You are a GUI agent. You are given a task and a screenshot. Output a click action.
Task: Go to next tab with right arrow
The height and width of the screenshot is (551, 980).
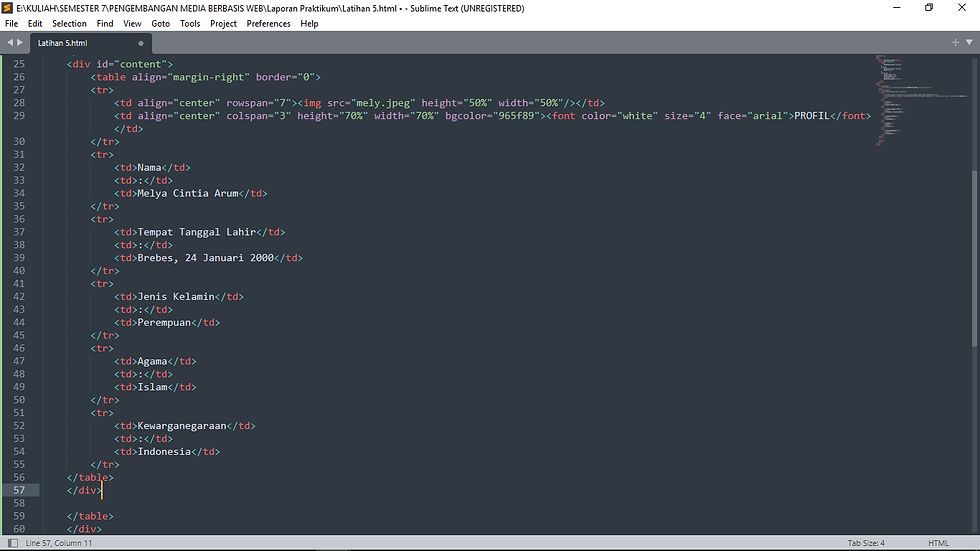click(20, 42)
